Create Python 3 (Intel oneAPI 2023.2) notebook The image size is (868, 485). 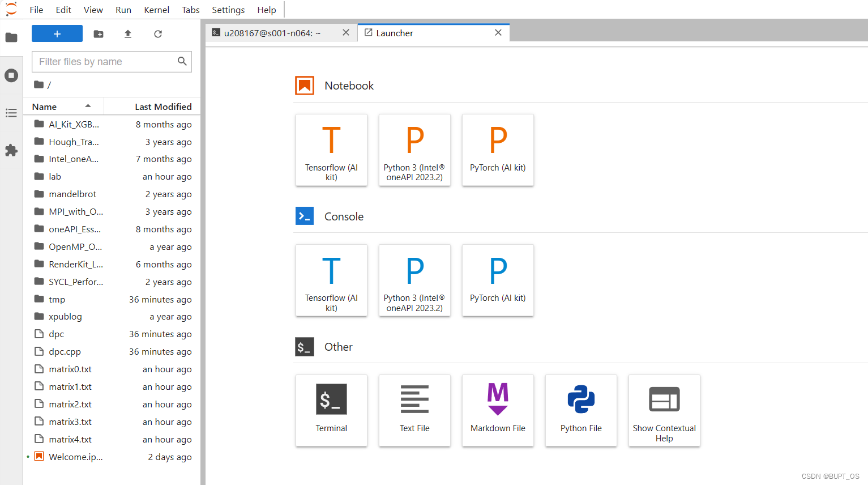pos(414,150)
